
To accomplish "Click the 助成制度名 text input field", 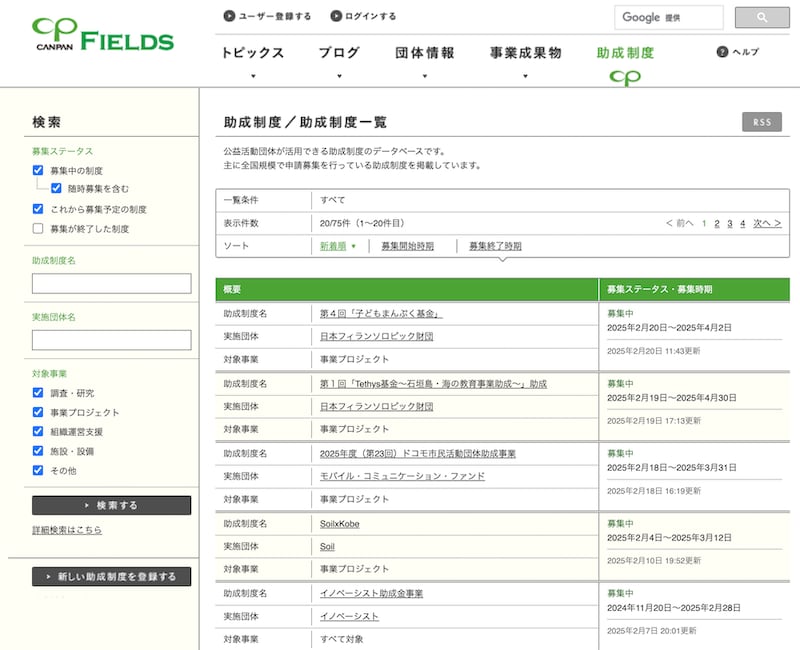I will 111,283.
